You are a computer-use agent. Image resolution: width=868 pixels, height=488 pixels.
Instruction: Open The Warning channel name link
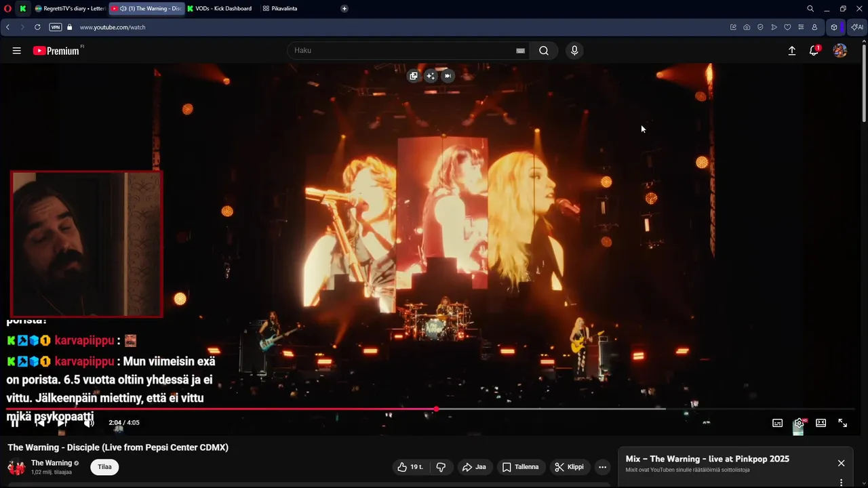click(52, 463)
